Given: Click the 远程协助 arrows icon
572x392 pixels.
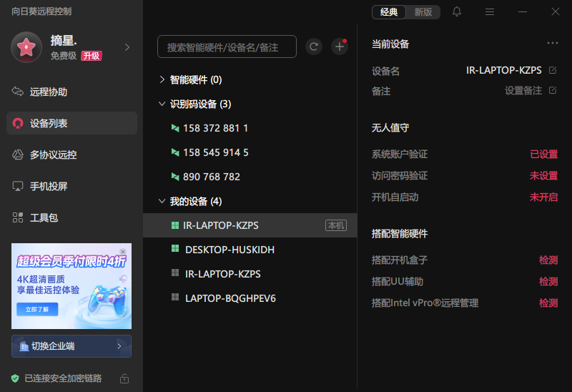Looking at the screenshot, I should [17, 92].
